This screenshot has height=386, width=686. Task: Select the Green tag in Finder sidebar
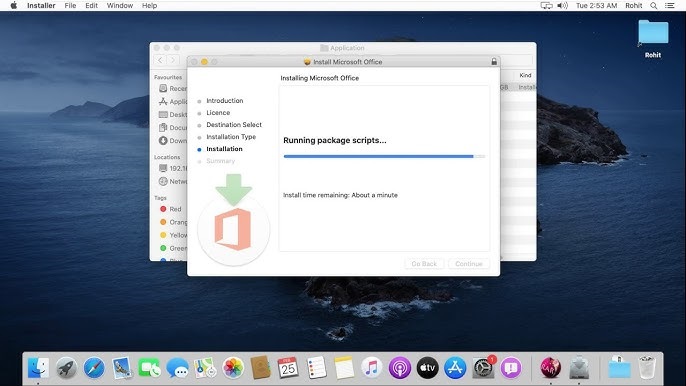point(173,248)
